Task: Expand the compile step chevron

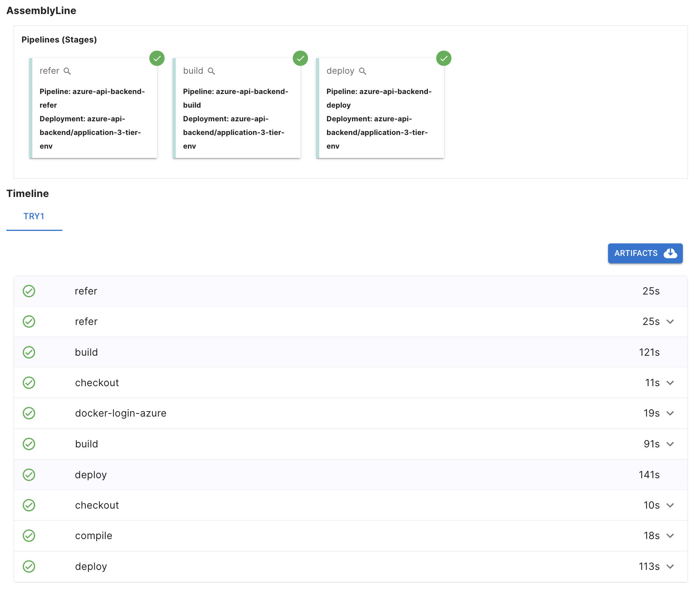Action: (670, 536)
